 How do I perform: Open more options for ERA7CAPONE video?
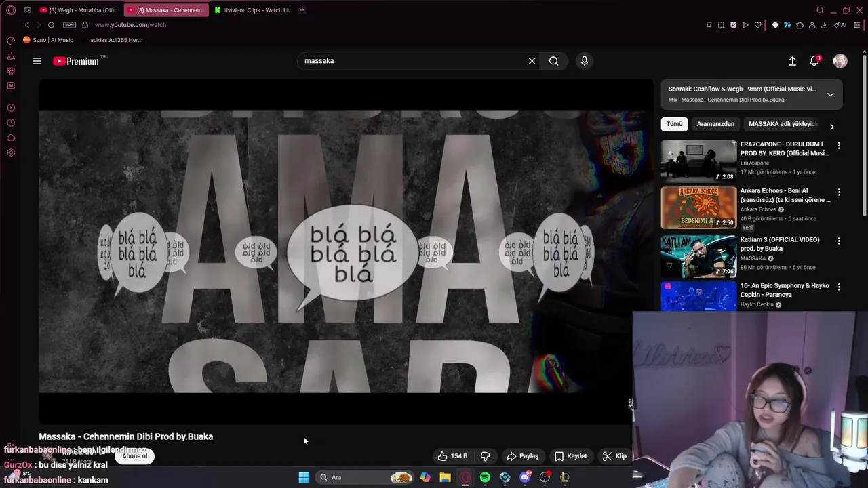coord(839,146)
